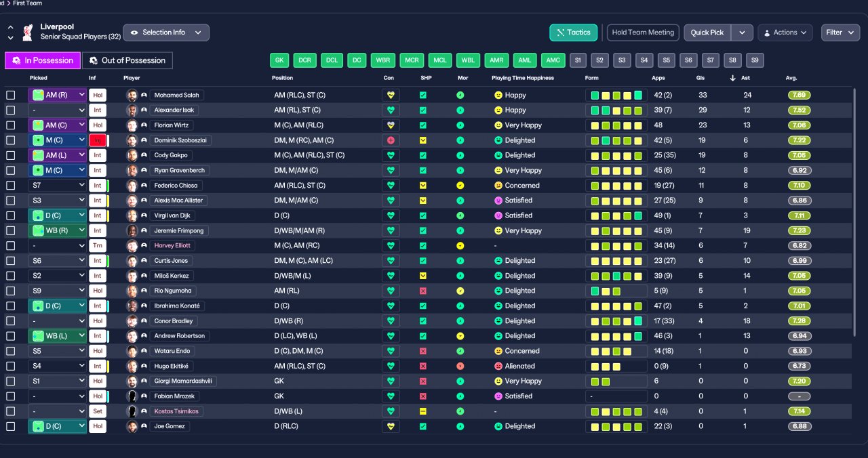Tick the checkbox for Virgil van Dijk
This screenshot has height=458, width=868.
pyautogui.click(x=10, y=215)
